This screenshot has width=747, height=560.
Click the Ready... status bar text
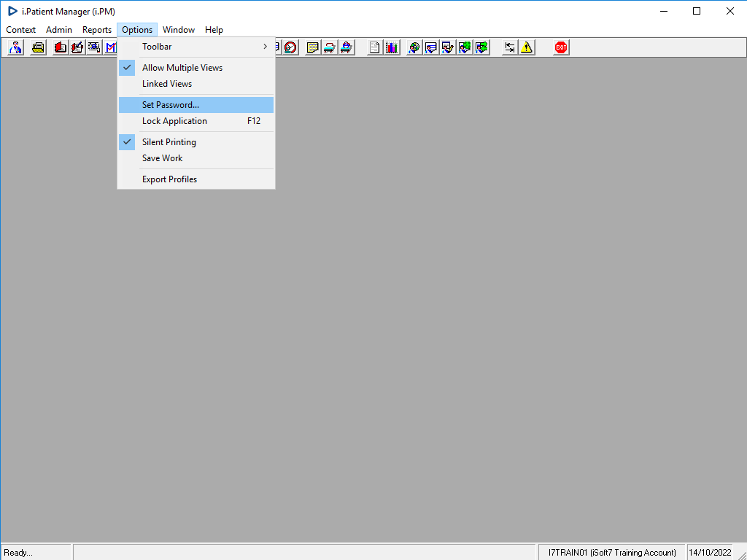(18, 553)
